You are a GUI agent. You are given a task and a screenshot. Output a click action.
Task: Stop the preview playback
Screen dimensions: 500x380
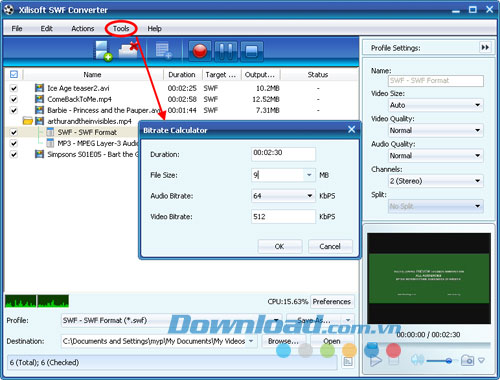(x=394, y=361)
